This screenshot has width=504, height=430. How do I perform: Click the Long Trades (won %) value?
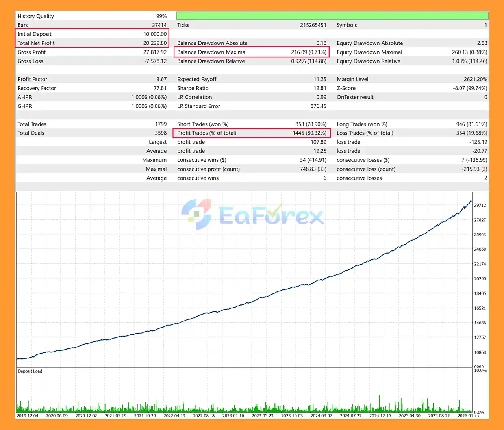471,124
